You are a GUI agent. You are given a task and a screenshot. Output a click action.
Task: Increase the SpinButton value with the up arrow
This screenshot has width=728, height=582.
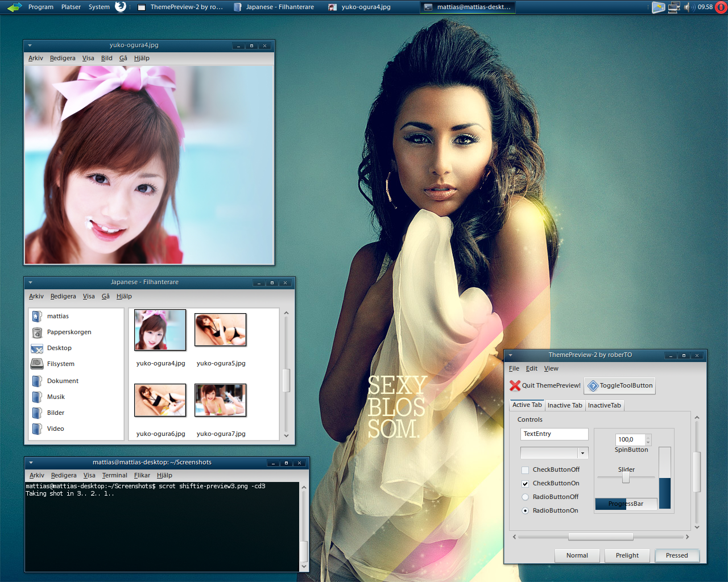pyautogui.click(x=648, y=437)
